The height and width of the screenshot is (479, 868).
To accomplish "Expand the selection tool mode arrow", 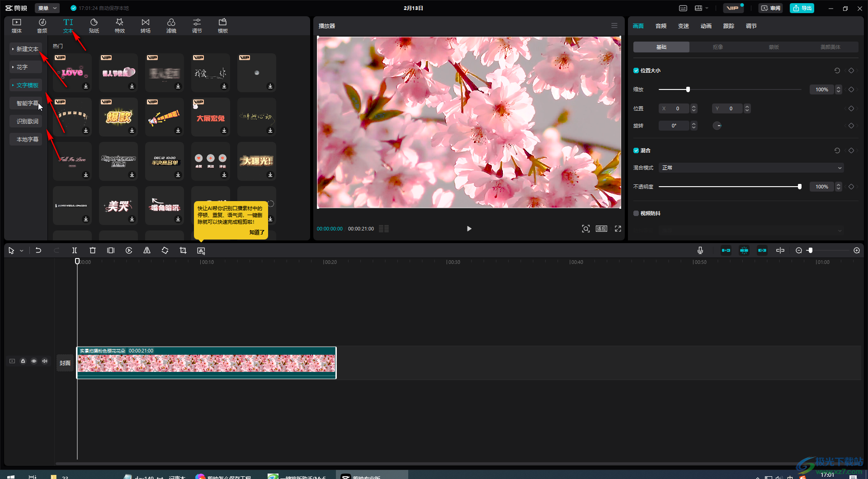I will point(22,251).
